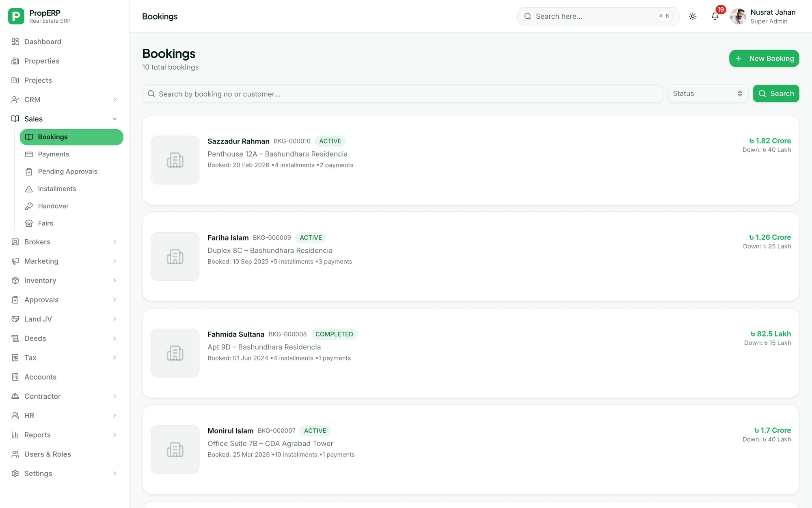Image resolution: width=812 pixels, height=508 pixels.
Task: Expand the Reports submenu chevron
Action: pos(114,435)
